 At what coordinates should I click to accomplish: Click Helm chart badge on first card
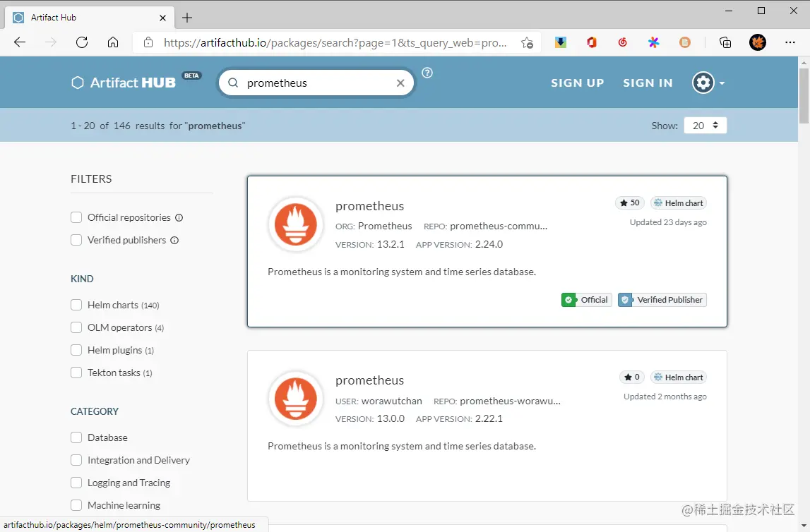coord(679,202)
